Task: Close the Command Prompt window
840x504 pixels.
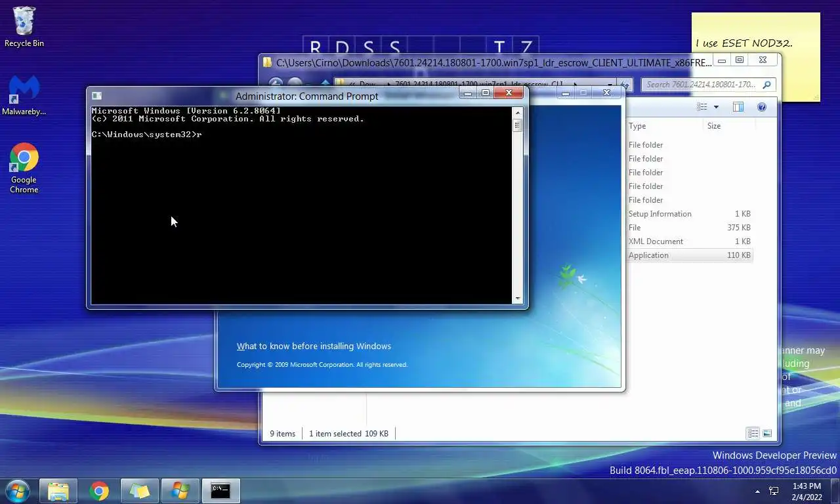Action: tap(509, 93)
